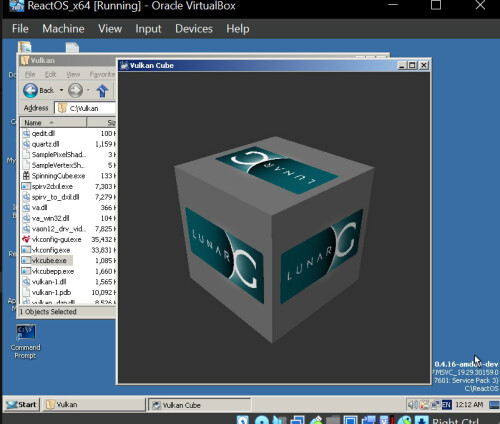The image size is (500, 424).
Task: Click the volume speaker tray icon
Action: [413, 405]
